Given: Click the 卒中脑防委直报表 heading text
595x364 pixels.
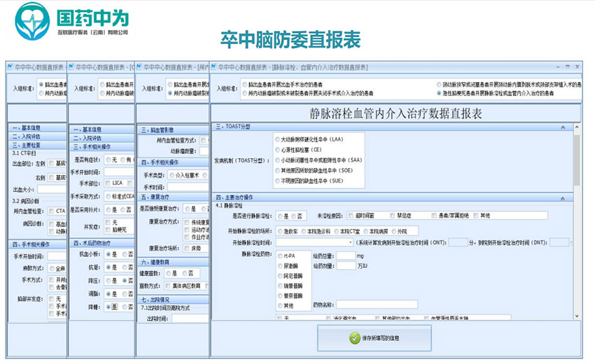Looking at the screenshot, I should point(290,39).
